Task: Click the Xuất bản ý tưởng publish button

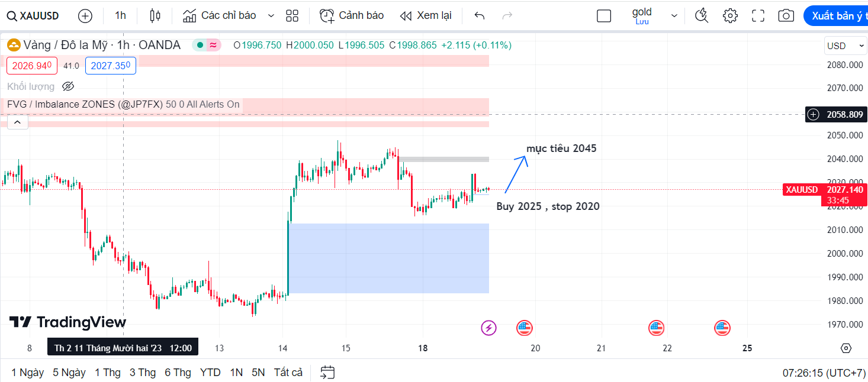Action: [x=836, y=16]
